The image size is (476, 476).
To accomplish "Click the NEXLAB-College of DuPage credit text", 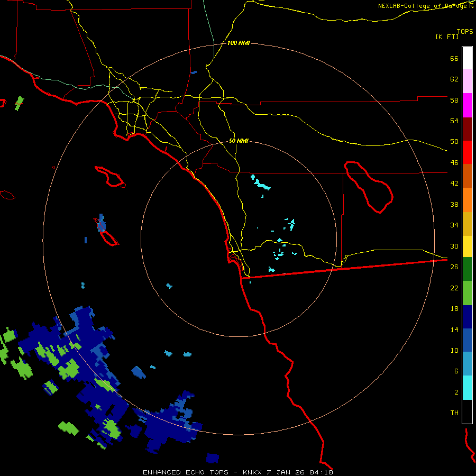I will click(426, 6).
